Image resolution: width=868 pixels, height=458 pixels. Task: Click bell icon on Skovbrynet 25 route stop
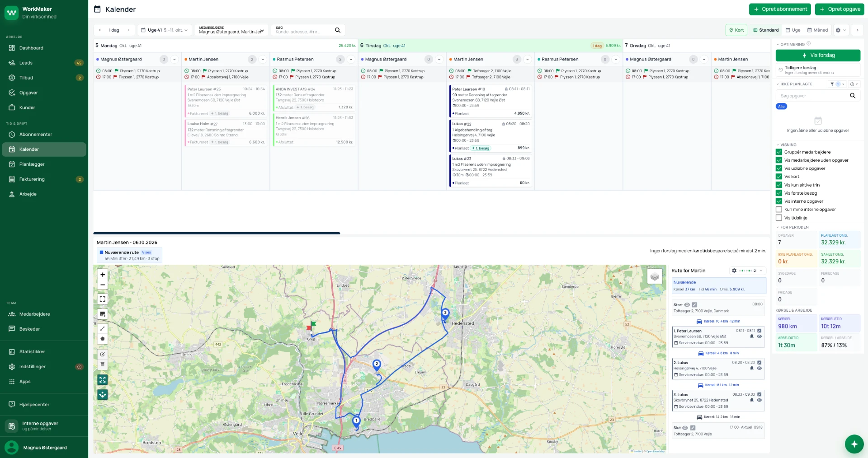point(752,400)
